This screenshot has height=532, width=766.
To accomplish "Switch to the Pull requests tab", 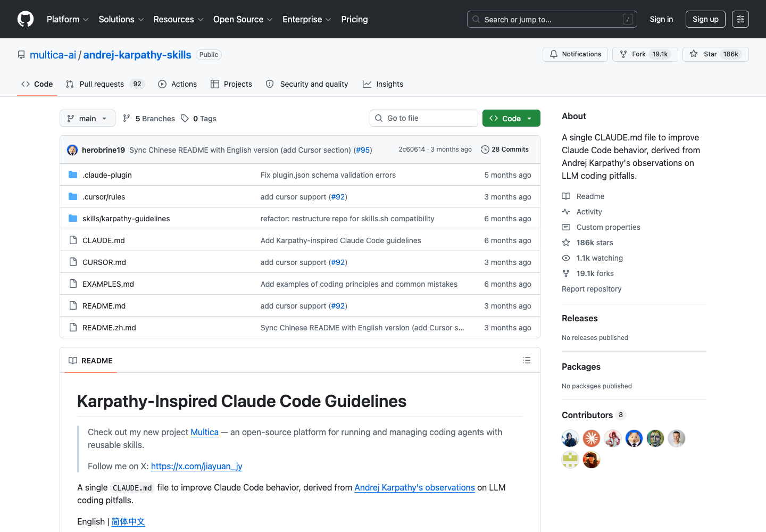I will [x=105, y=84].
